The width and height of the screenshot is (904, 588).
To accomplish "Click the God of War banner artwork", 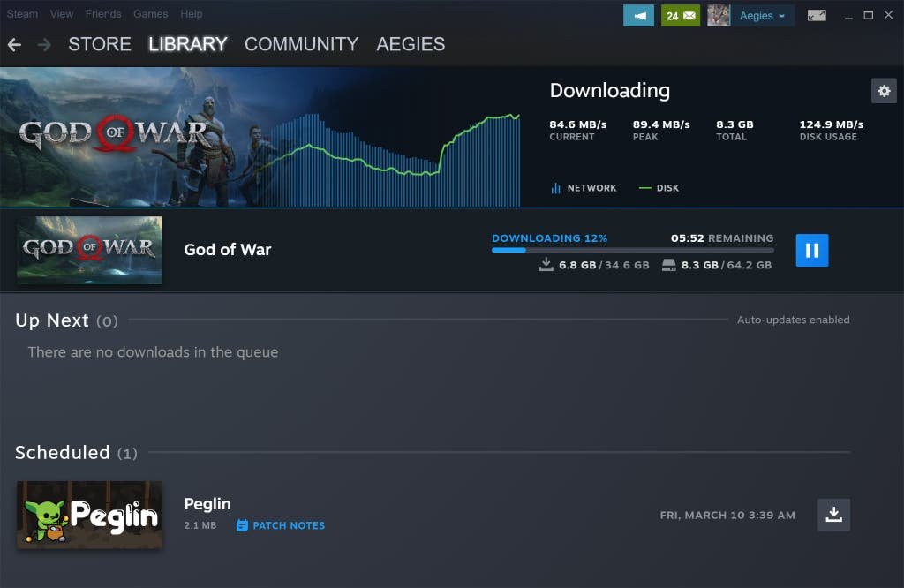I will click(132, 137).
